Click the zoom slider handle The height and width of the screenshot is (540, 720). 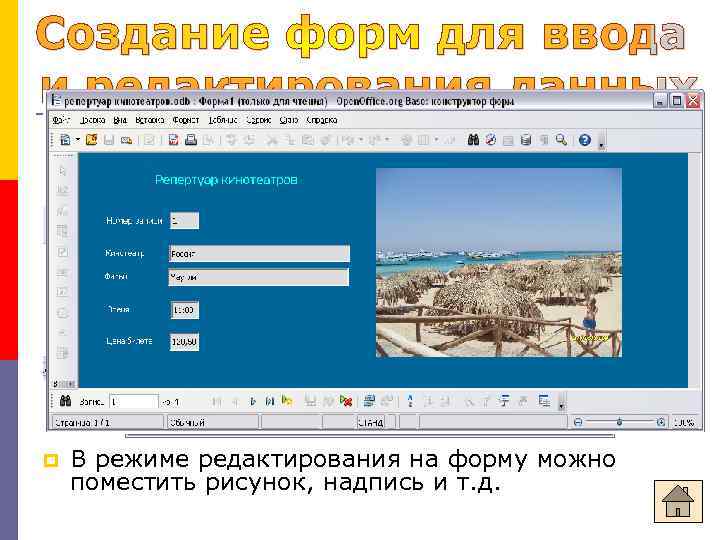tap(619, 422)
